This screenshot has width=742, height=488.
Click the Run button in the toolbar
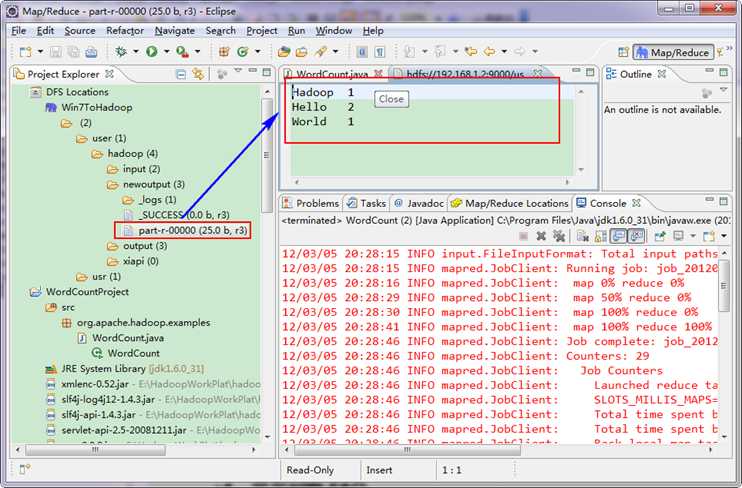tap(152, 52)
